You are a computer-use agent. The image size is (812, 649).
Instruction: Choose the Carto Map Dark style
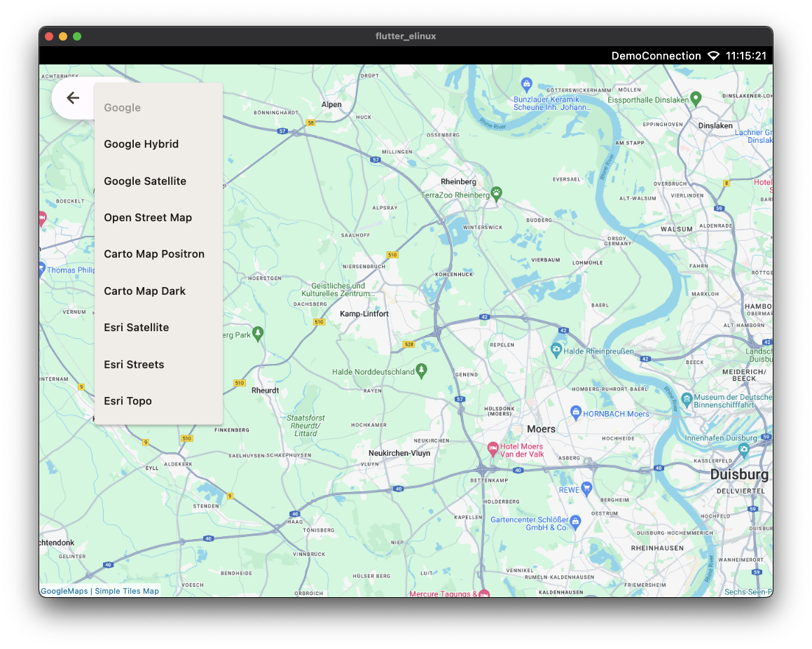coord(158,291)
